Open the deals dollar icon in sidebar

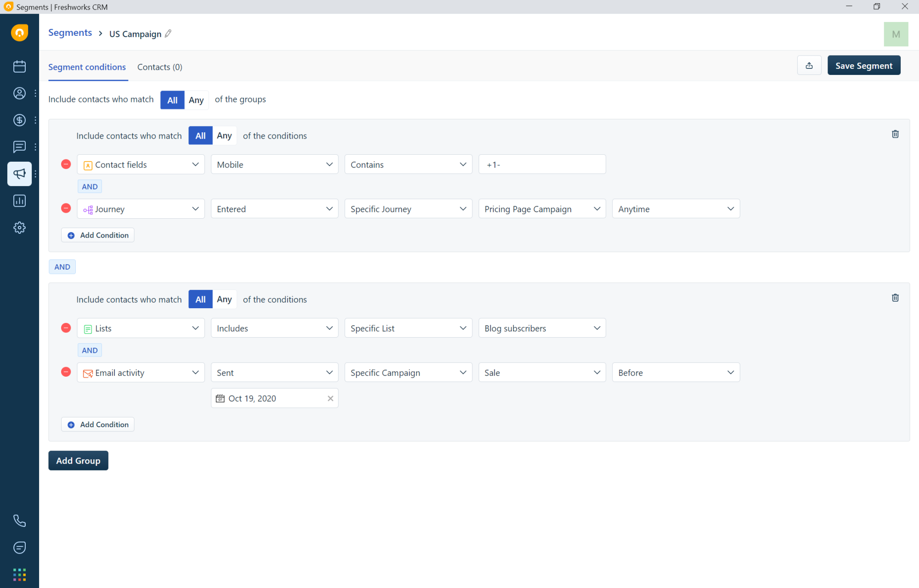pyautogui.click(x=19, y=120)
